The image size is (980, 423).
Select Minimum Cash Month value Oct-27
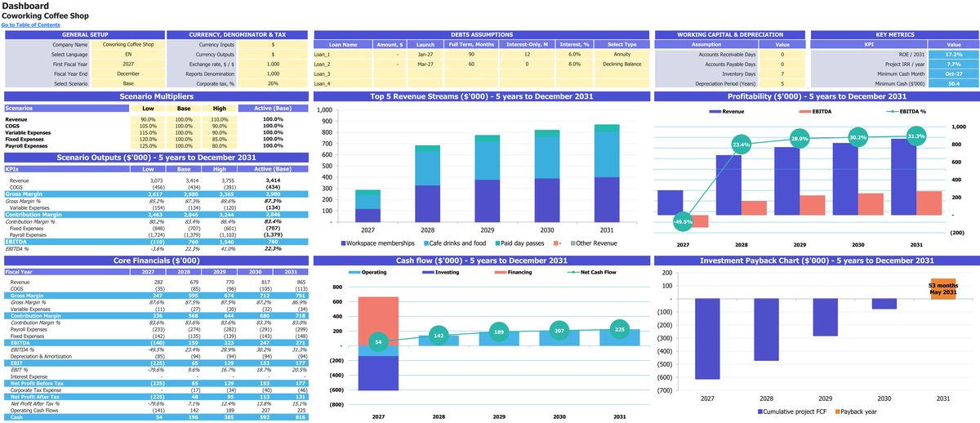pyautogui.click(x=953, y=73)
